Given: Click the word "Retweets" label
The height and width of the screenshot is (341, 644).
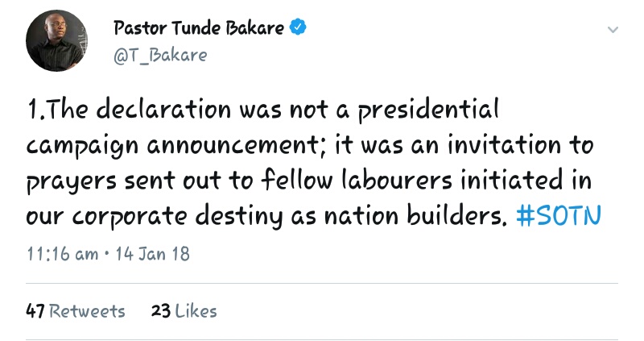Looking at the screenshot, I should point(87,310).
